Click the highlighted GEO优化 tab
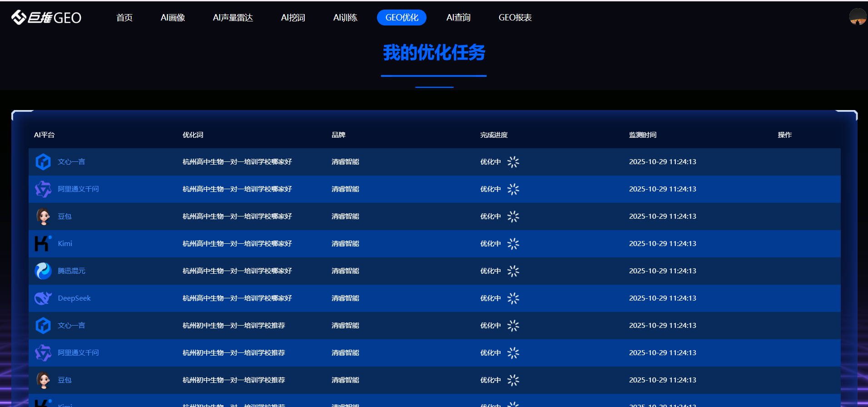This screenshot has height=407, width=868. [402, 18]
